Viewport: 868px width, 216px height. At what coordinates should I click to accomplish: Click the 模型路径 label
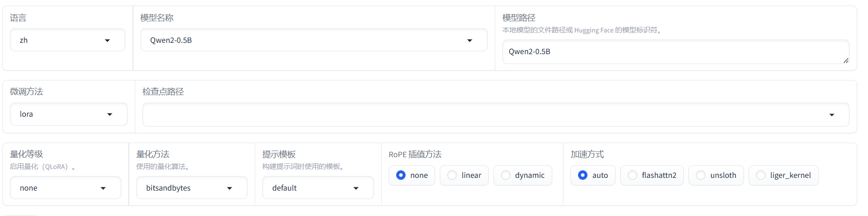(x=519, y=18)
